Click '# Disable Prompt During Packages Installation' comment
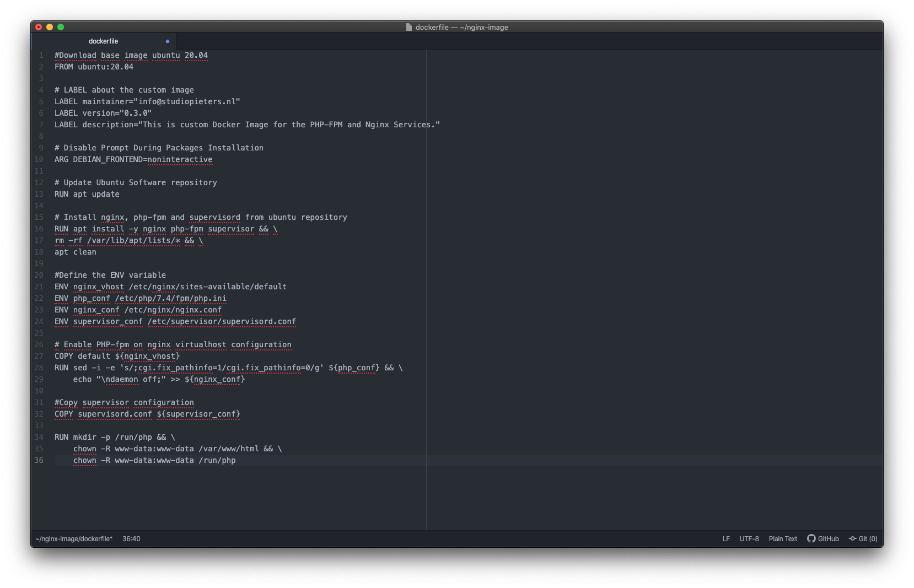 tap(159, 148)
